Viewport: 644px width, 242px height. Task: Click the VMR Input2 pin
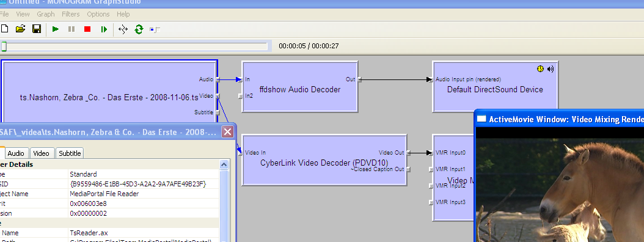point(431,186)
